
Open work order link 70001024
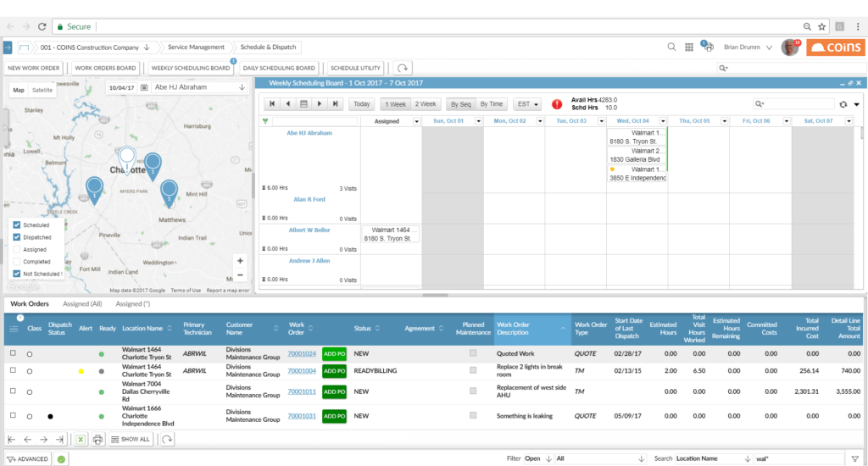coord(302,353)
